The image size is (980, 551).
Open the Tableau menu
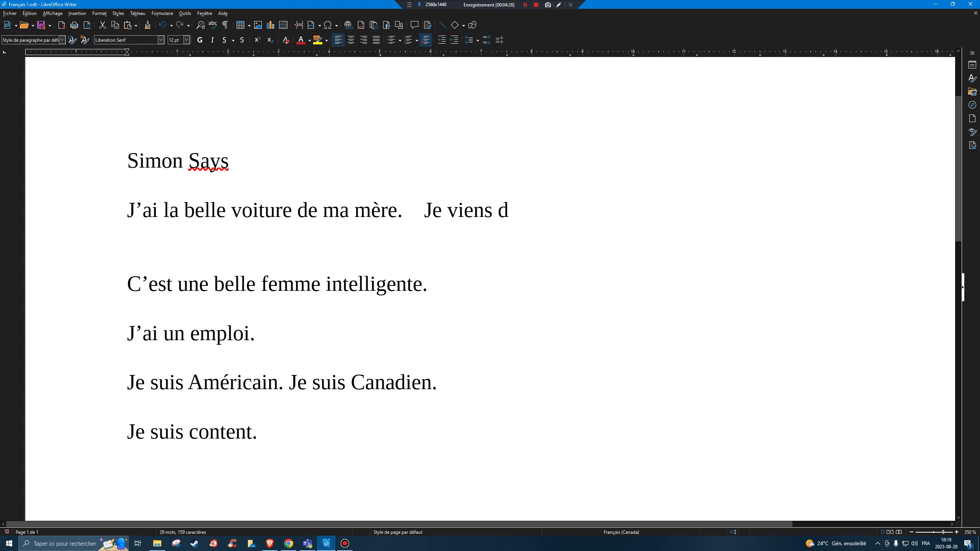(x=137, y=13)
